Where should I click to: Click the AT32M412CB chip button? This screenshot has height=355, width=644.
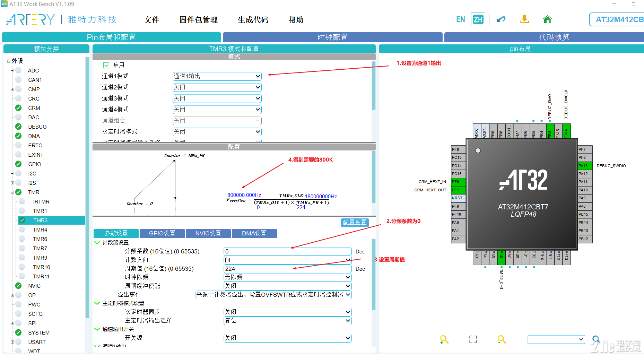pos(617,19)
